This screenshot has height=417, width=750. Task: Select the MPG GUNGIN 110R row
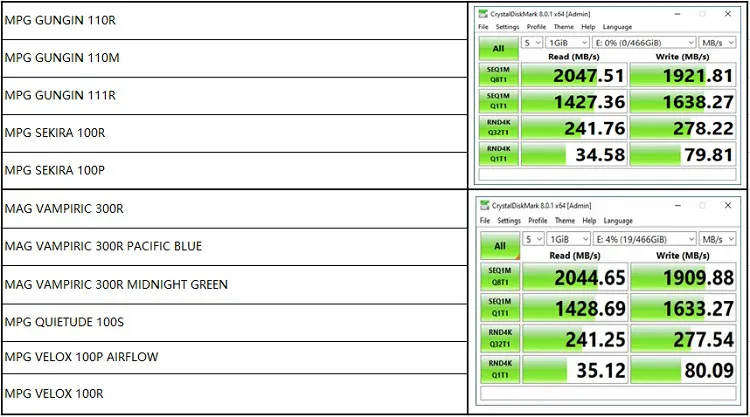click(x=234, y=21)
